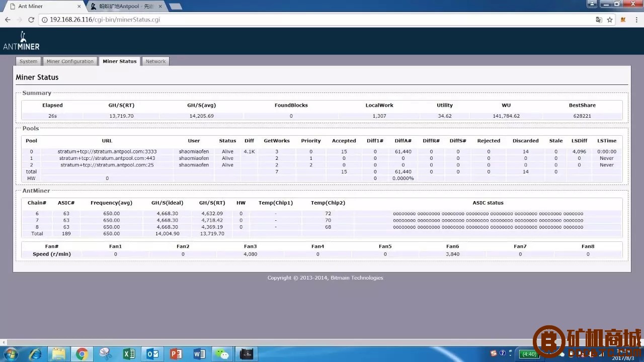Click the browser forward arrow
Screen dimensions: 644x362
pyautogui.click(x=20, y=20)
